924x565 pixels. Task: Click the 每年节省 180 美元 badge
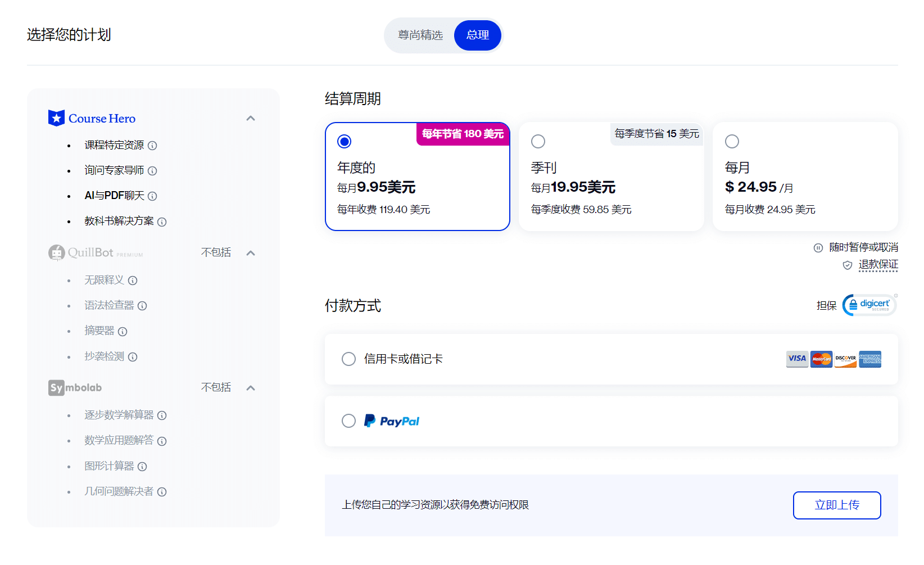click(463, 134)
